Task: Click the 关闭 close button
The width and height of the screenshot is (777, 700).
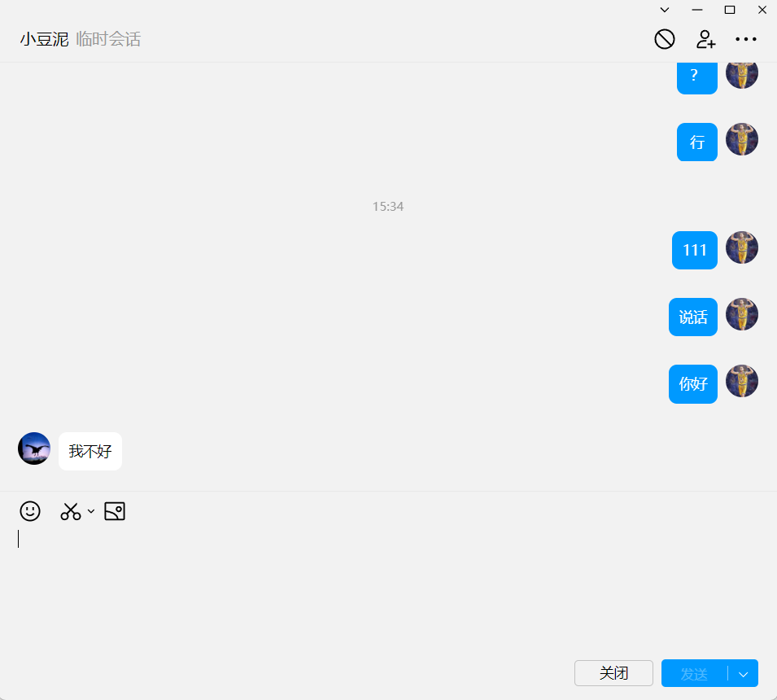Action: tap(613, 673)
